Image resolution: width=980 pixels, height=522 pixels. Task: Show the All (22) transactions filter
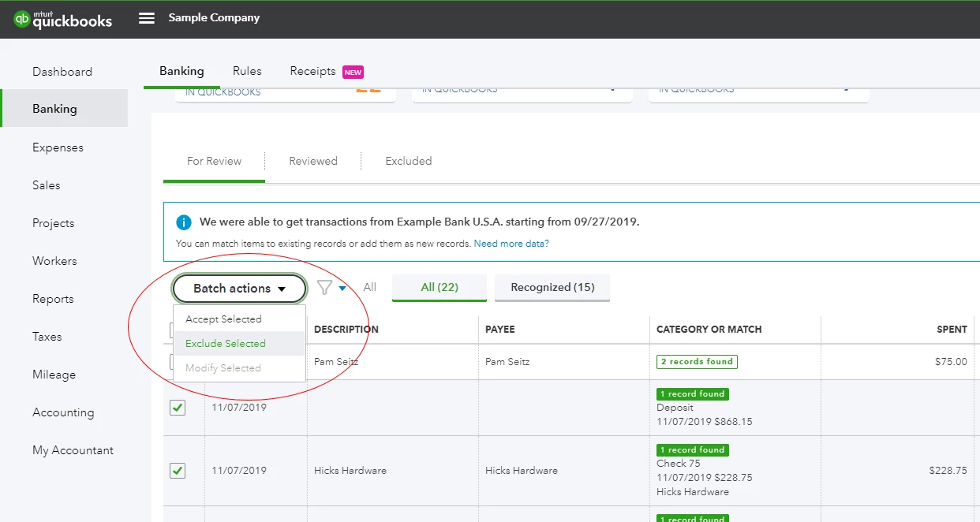tap(440, 288)
